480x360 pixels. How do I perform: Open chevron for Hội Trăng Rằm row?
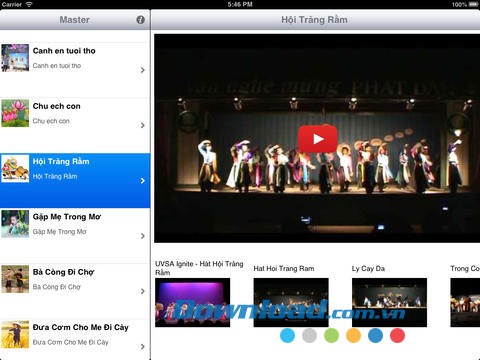click(143, 181)
